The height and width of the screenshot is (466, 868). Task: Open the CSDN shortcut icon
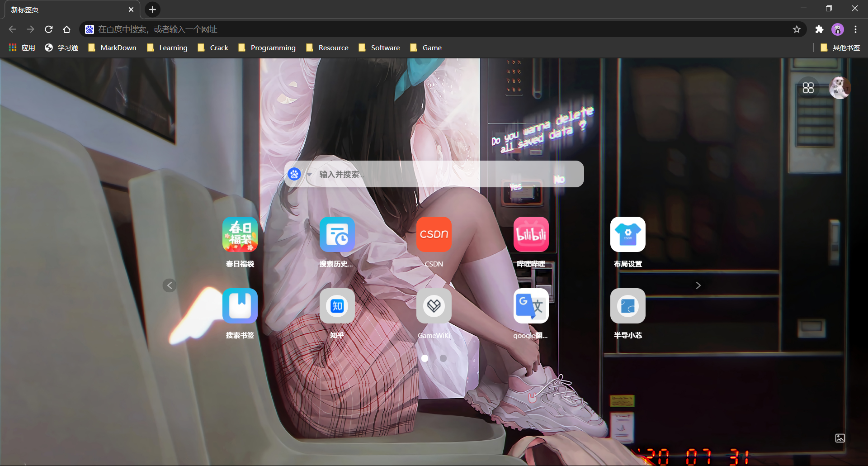(434, 234)
